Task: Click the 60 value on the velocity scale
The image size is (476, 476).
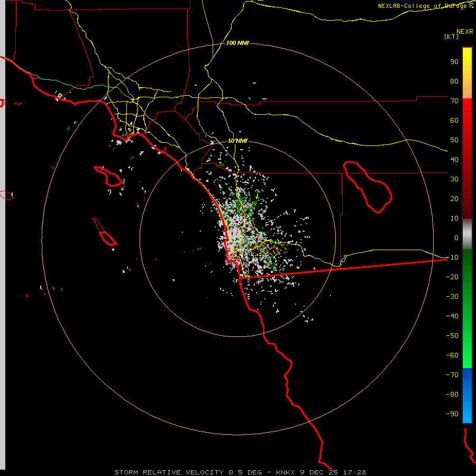Action: point(454,120)
